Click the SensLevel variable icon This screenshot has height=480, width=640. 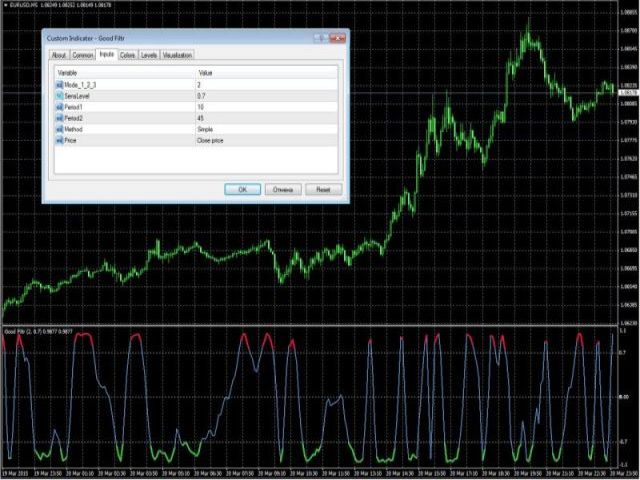pos(58,96)
